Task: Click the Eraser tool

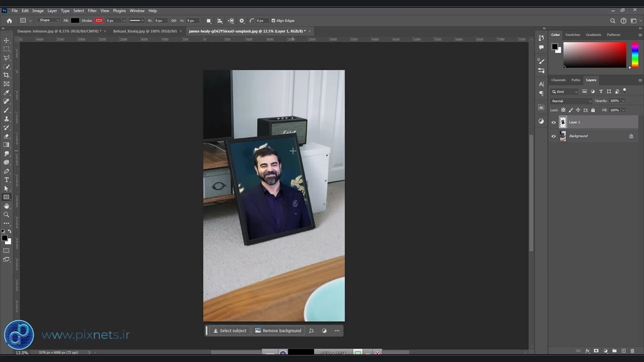Action: 7,136
